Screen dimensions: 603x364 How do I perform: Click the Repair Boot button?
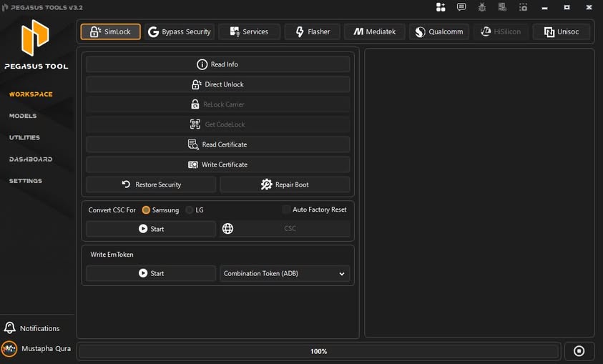pyautogui.click(x=285, y=185)
